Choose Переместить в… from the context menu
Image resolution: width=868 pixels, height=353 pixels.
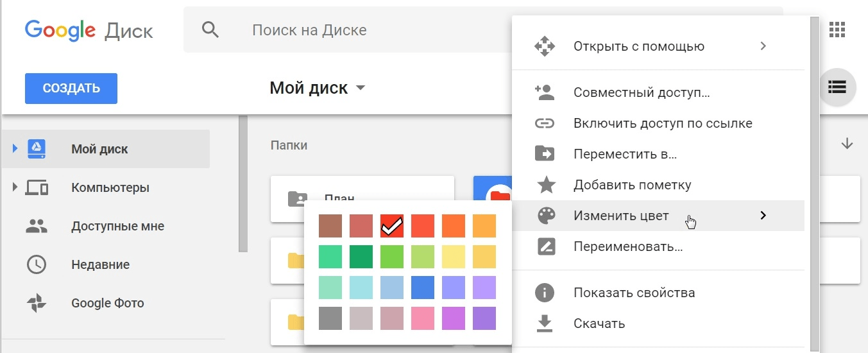point(658,154)
